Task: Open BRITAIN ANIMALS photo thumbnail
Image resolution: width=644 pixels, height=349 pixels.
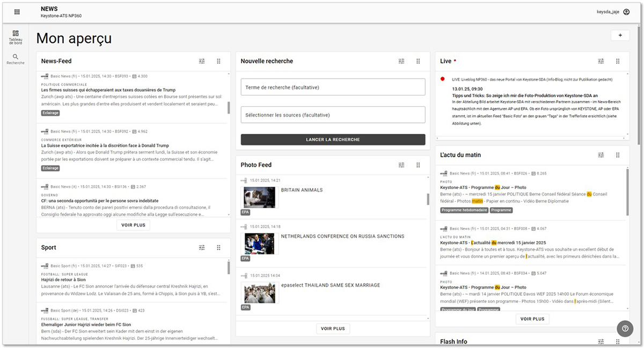Action: click(259, 197)
